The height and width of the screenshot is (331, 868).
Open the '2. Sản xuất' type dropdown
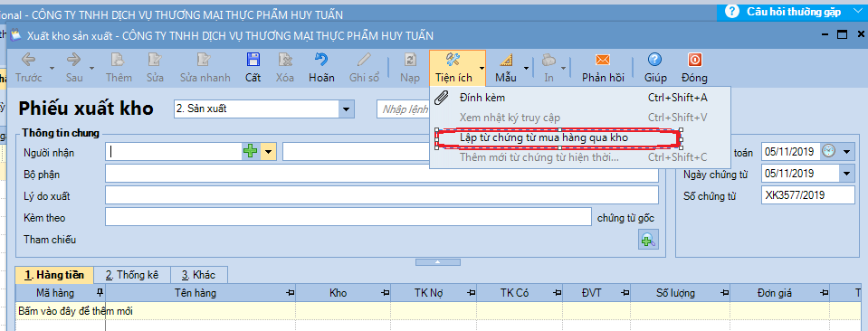pyautogui.click(x=347, y=109)
